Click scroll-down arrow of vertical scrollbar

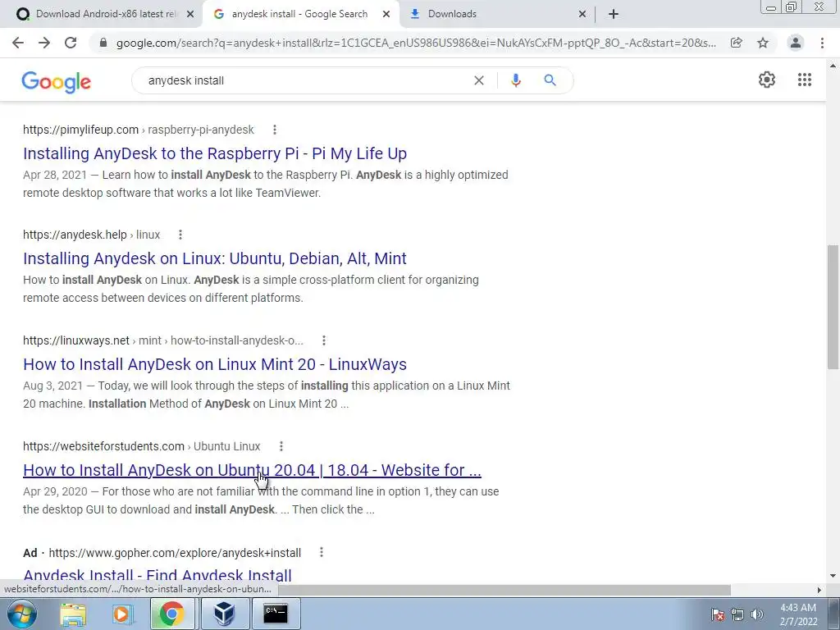pyautogui.click(x=833, y=577)
